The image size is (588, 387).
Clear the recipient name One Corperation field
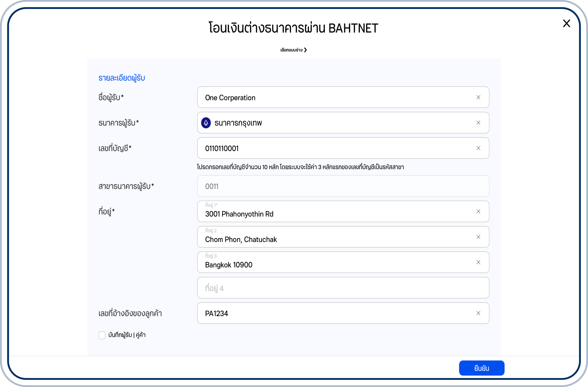(478, 97)
